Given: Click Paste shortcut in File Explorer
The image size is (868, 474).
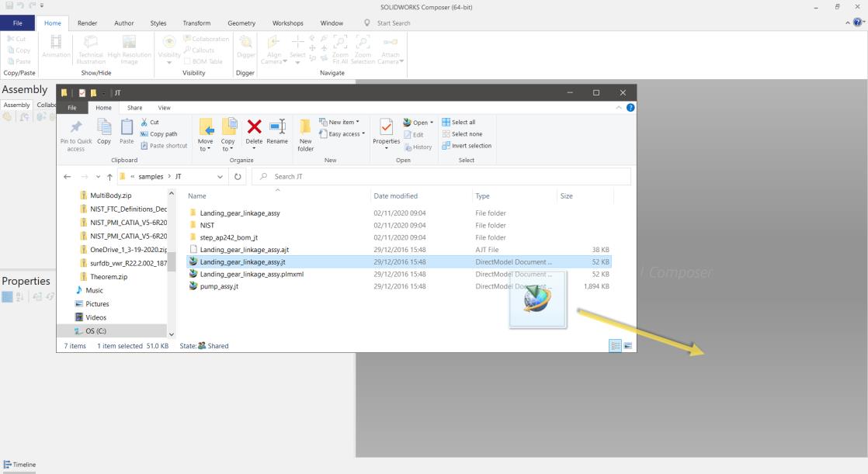Looking at the screenshot, I should pyautogui.click(x=164, y=146).
